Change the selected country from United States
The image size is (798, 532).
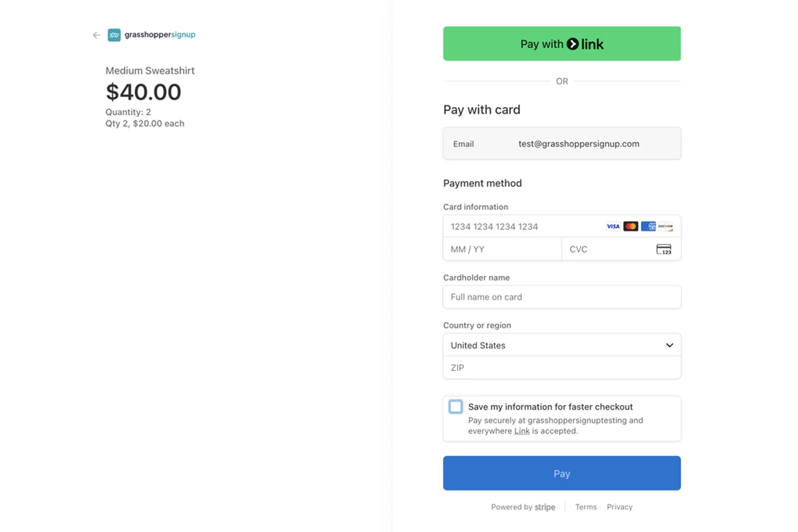[562, 345]
